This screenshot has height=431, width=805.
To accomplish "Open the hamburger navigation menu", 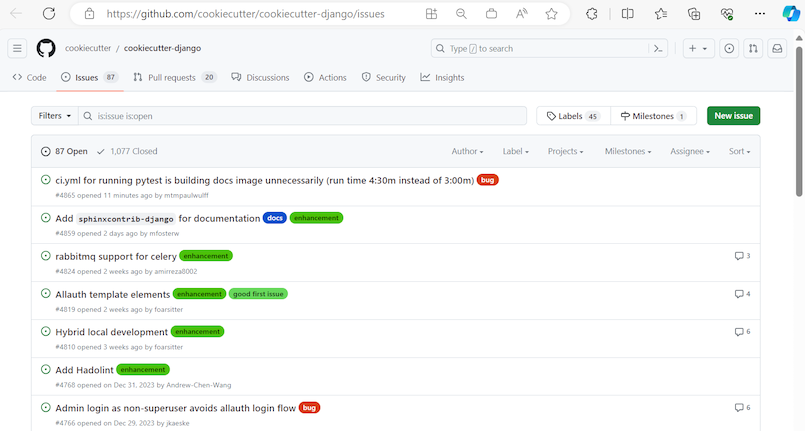I will pos(17,49).
